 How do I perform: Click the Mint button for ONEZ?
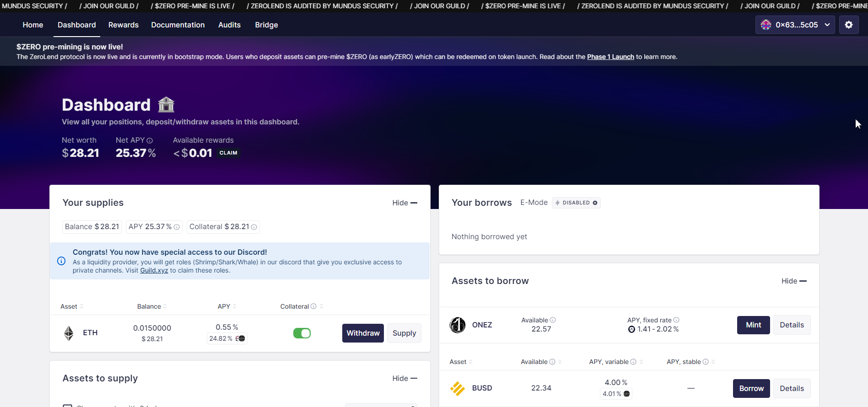pos(754,325)
